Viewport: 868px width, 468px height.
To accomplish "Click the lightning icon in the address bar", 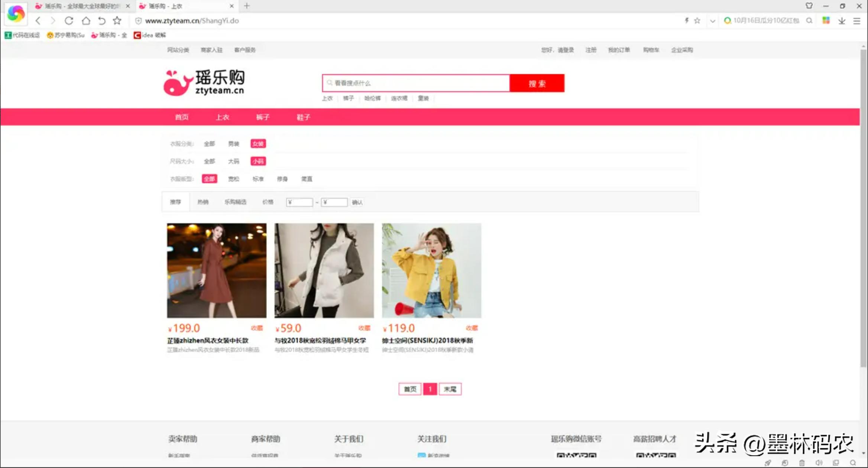I will point(687,21).
